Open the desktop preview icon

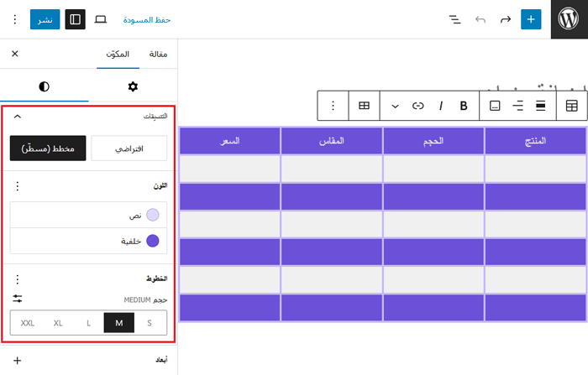100,19
